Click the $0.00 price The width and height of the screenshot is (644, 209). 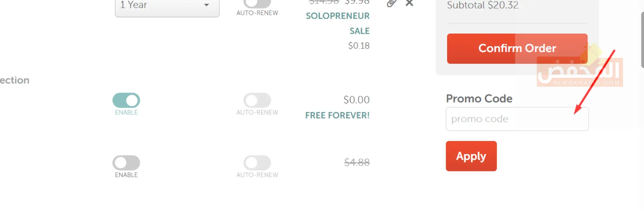[357, 100]
